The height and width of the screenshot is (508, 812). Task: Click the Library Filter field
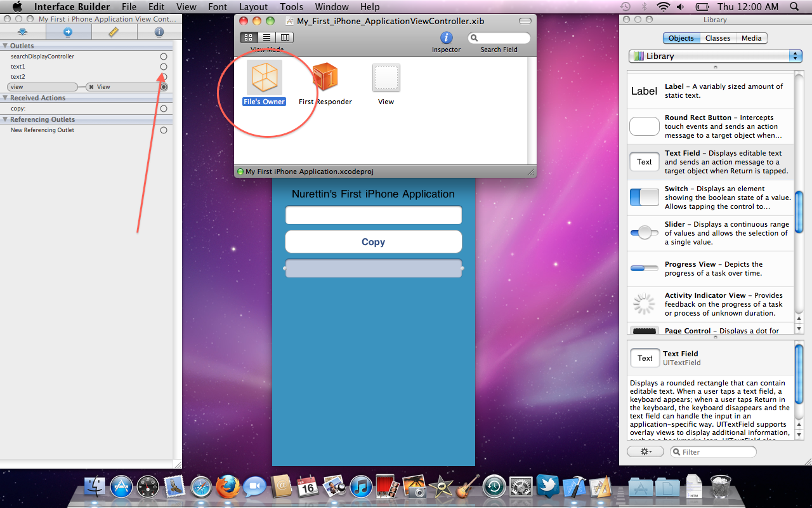[x=713, y=451]
